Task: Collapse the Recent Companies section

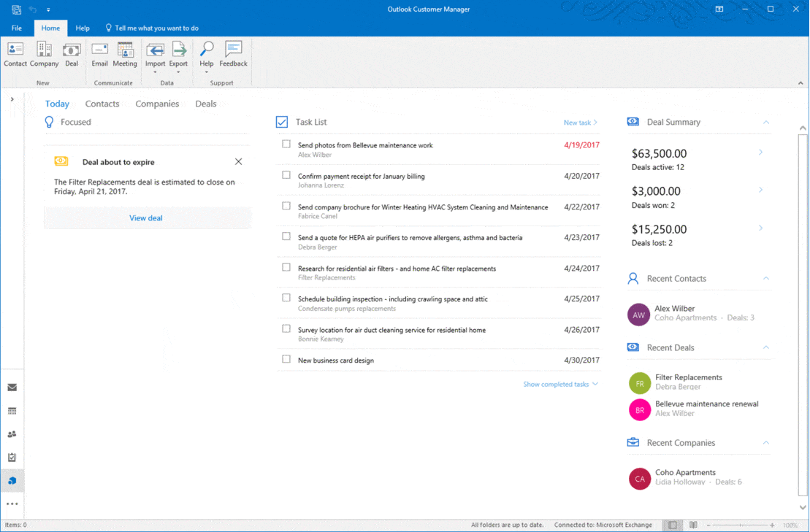Action: [766, 442]
